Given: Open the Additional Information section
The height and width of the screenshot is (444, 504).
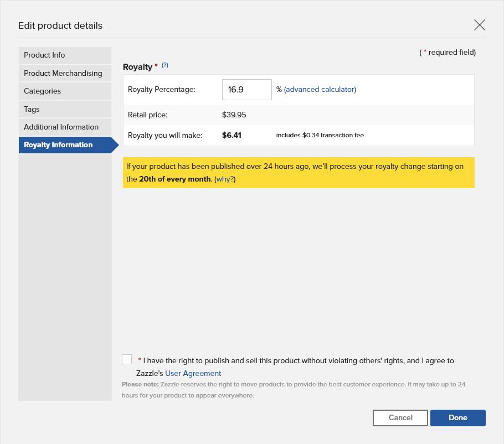Looking at the screenshot, I should click(65, 127).
